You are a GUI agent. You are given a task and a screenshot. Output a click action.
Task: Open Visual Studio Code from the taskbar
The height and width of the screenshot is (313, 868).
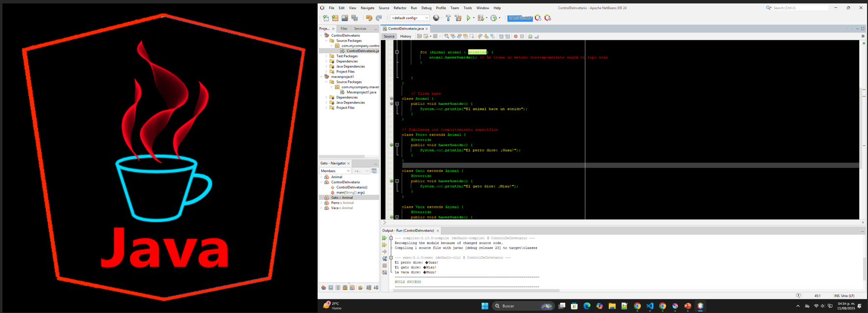point(650,306)
